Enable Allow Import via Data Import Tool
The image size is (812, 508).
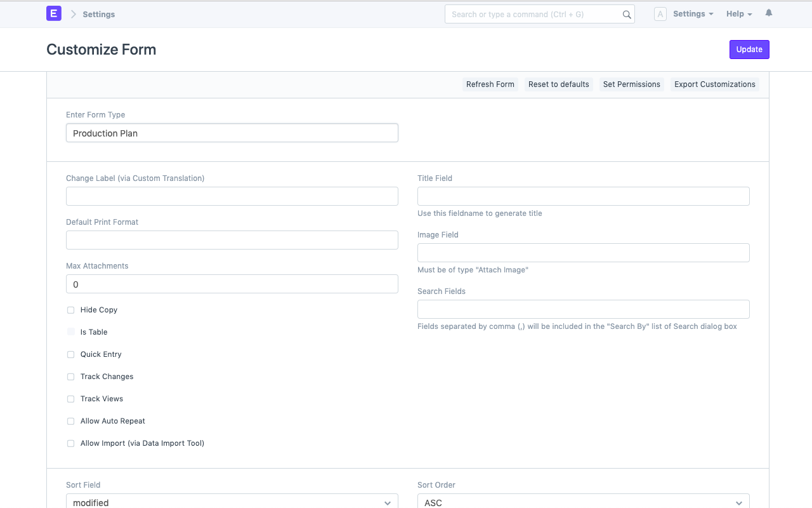coord(70,443)
